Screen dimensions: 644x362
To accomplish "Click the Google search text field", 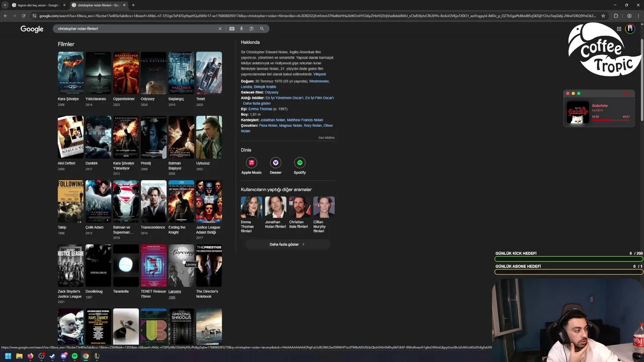I will [136, 29].
